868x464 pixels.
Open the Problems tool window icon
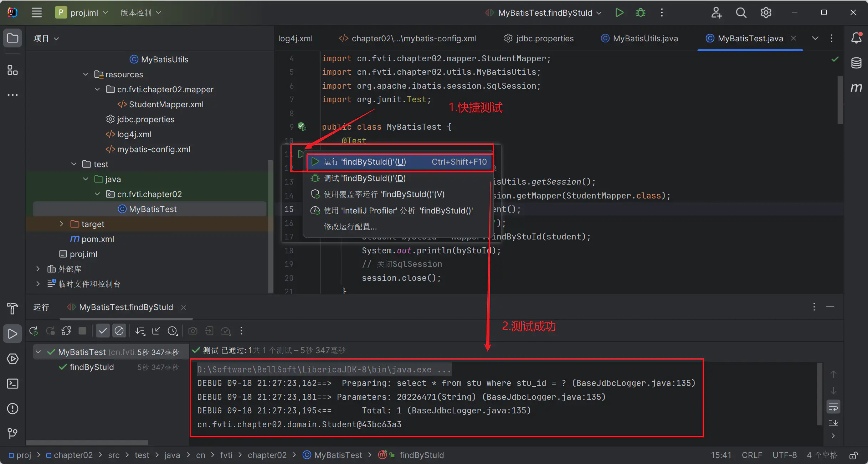[x=12, y=408]
